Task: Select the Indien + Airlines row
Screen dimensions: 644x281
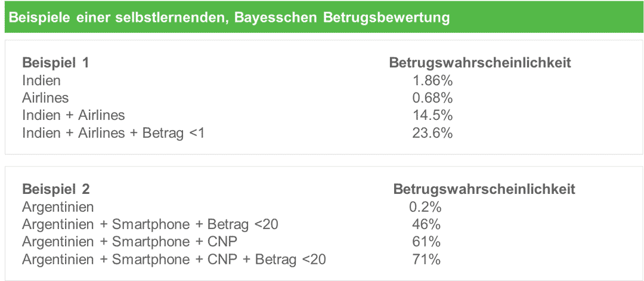Action: pyautogui.click(x=73, y=115)
